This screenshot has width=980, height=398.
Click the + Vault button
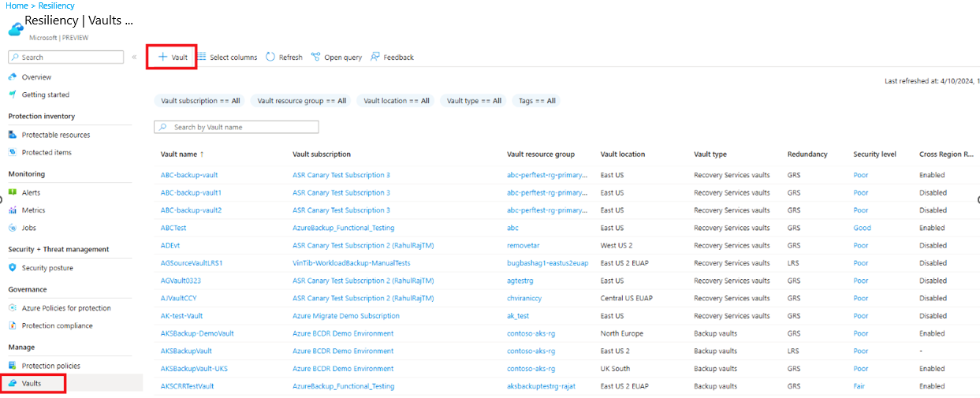click(x=172, y=57)
